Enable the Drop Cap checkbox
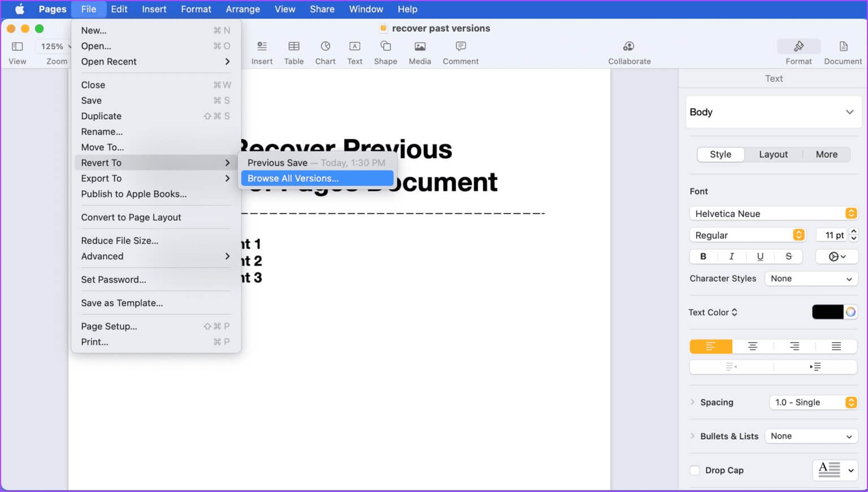 pyautogui.click(x=695, y=471)
